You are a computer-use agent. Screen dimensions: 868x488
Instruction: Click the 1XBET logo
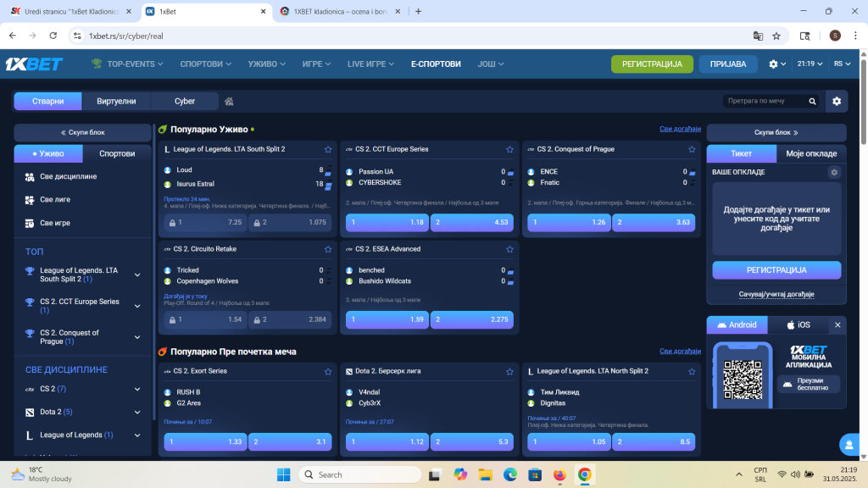click(34, 64)
